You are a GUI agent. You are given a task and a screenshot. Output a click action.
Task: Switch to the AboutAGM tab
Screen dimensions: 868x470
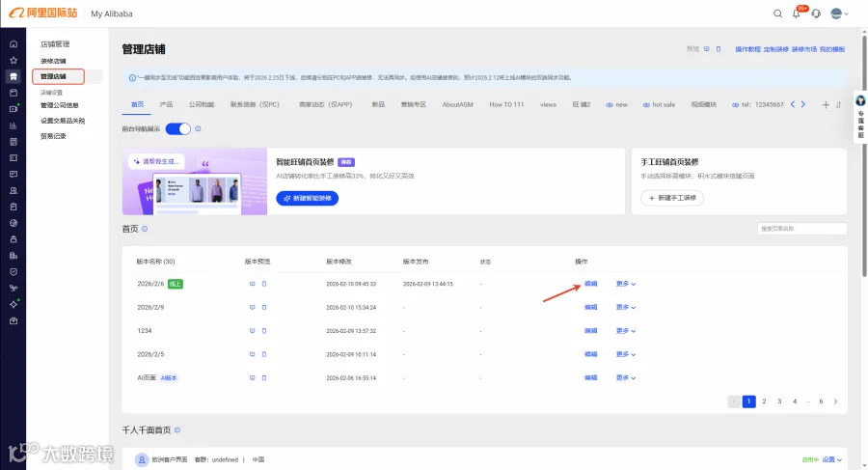click(x=457, y=105)
